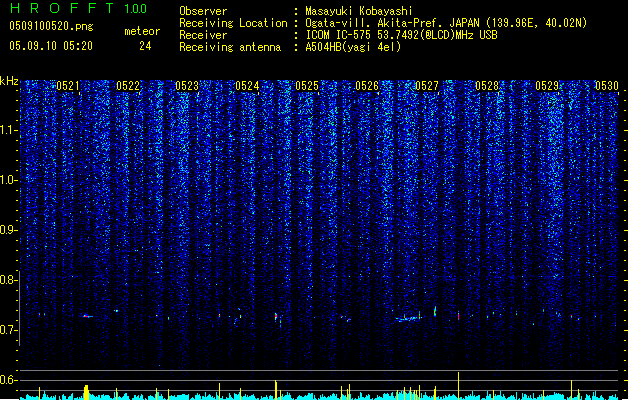Click the 0524 time marker

tap(247, 86)
